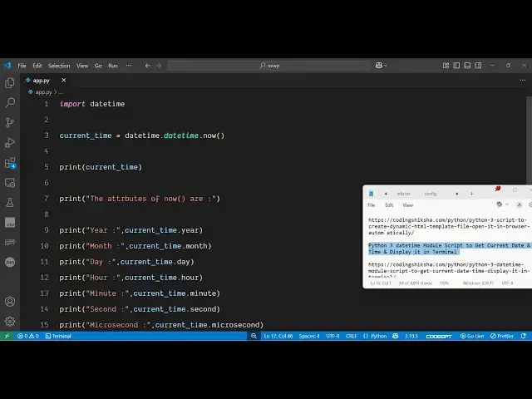Screen dimensions: 532x399
Task: Open the Testing flask view
Action: click(10, 203)
